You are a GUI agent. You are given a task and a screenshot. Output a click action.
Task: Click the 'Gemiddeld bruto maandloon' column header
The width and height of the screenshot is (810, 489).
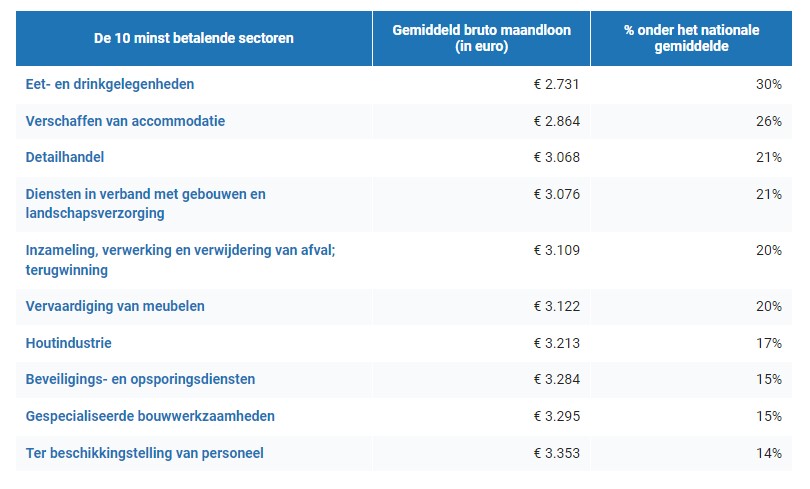click(481, 38)
